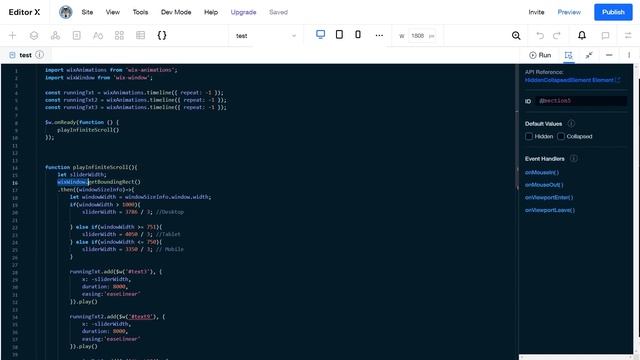
Task: Select the test code file tab
Action: tap(25, 55)
